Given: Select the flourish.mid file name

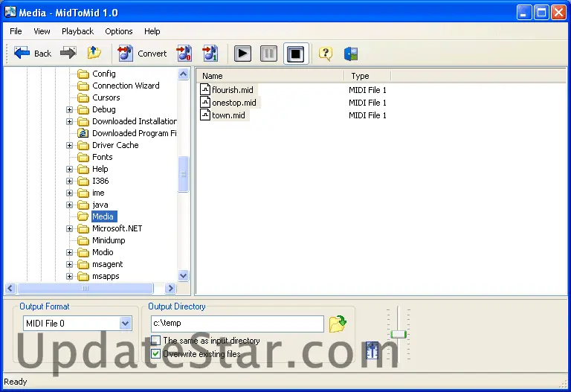Looking at the screenshot, I should (232, 89).
